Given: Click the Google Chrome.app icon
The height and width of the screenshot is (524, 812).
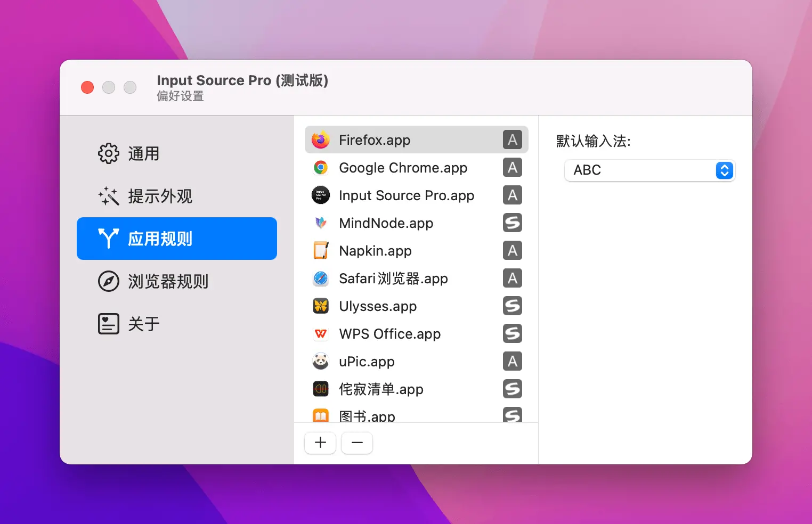Looking at the screenshot, I should click(x=320, y=167).
